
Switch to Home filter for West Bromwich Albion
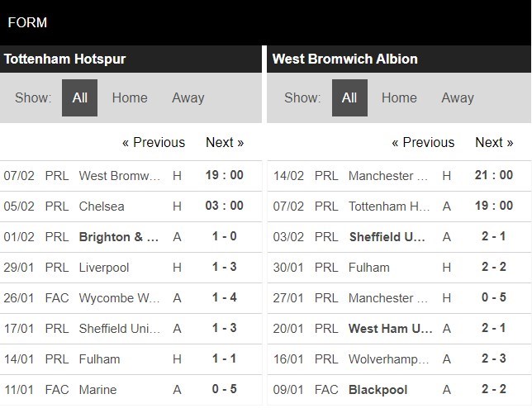[x=399, y=97]
